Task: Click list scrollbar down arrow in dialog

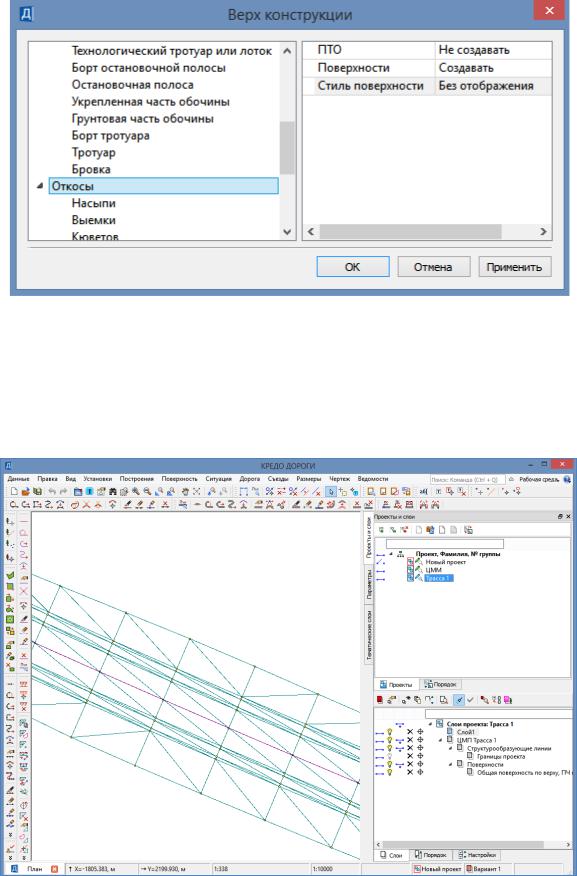Action: 287,231
